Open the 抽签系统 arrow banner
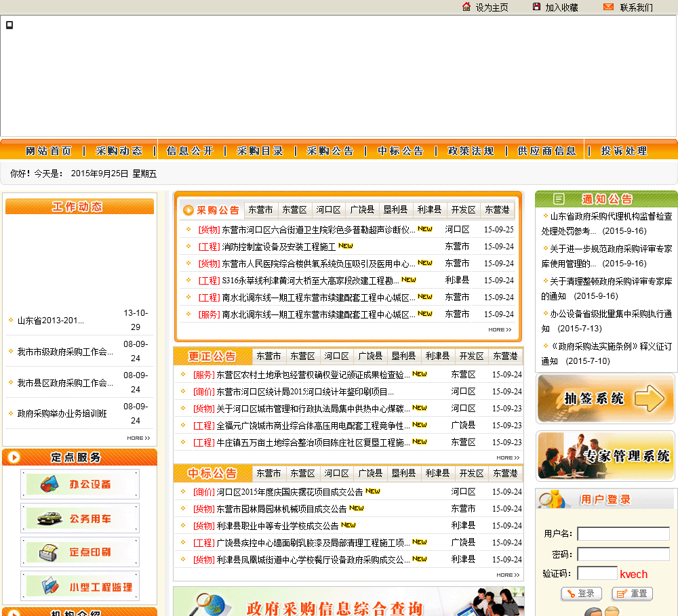This screenshot has width=678, height=616. point(605,398)
